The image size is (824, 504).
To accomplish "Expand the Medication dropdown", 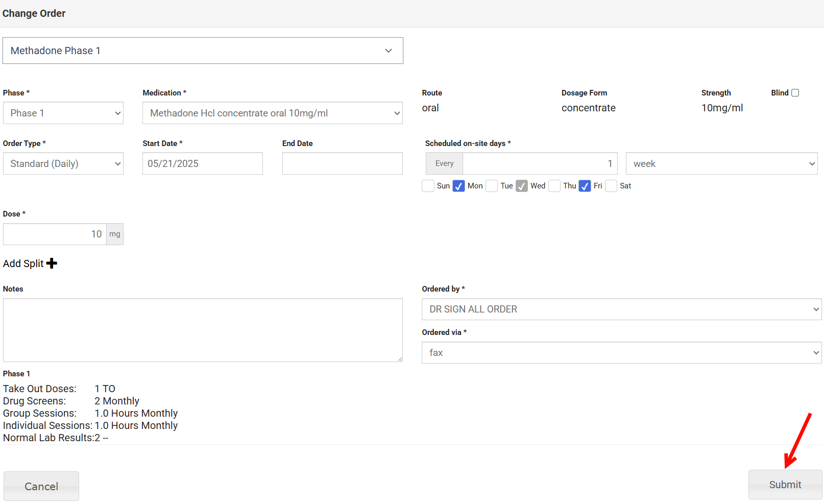I will pos(272,113).
